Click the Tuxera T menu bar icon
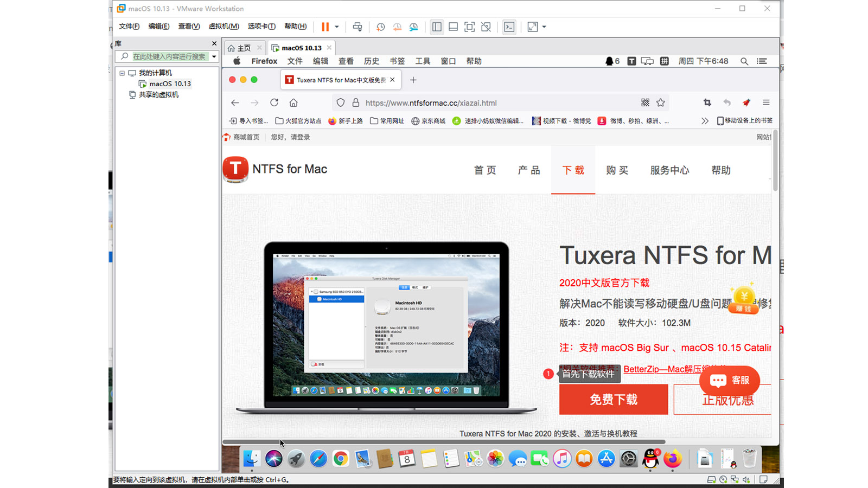 point(631,61)
